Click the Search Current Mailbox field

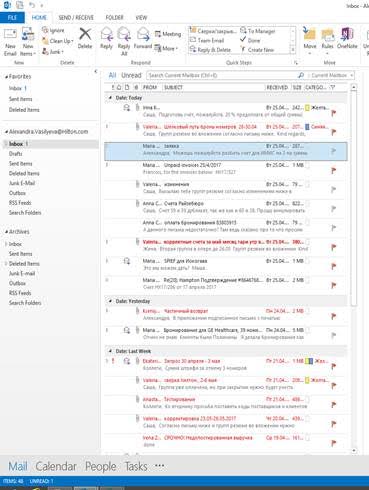click(222, 75)
